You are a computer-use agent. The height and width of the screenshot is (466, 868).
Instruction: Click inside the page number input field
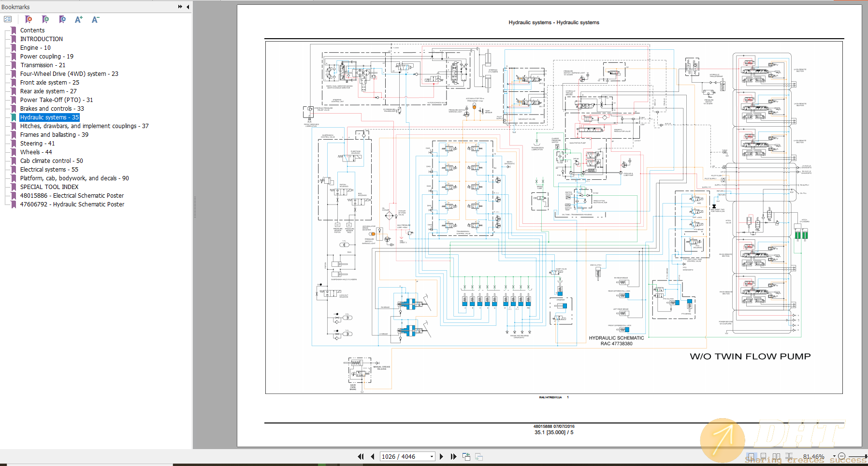[x=401, y=456]
